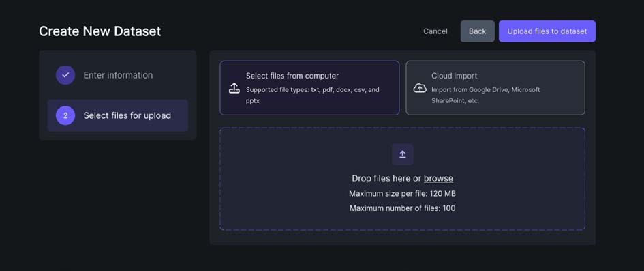Click Maximum size per file: 120 MB text
This screenshot has width=644, height=271.
pyautogui.click(x=403, y=194)
